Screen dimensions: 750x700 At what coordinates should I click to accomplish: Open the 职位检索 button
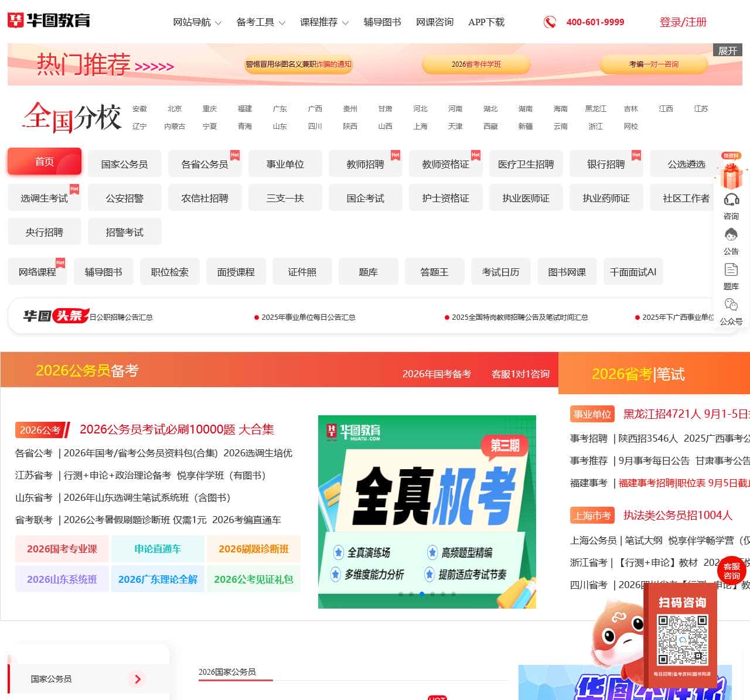[169, 272]
